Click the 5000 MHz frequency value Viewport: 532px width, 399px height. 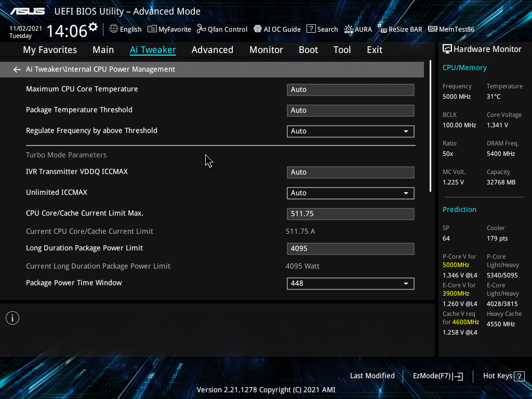pos(457,97)
